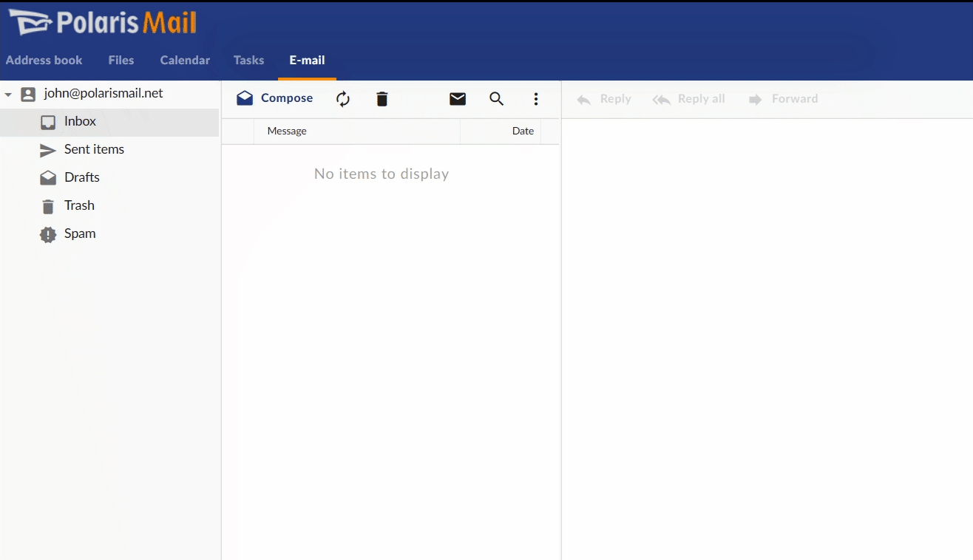Open the Inbox folder
This screenshot has width=973, height=560.
click(x=109, y=122)
